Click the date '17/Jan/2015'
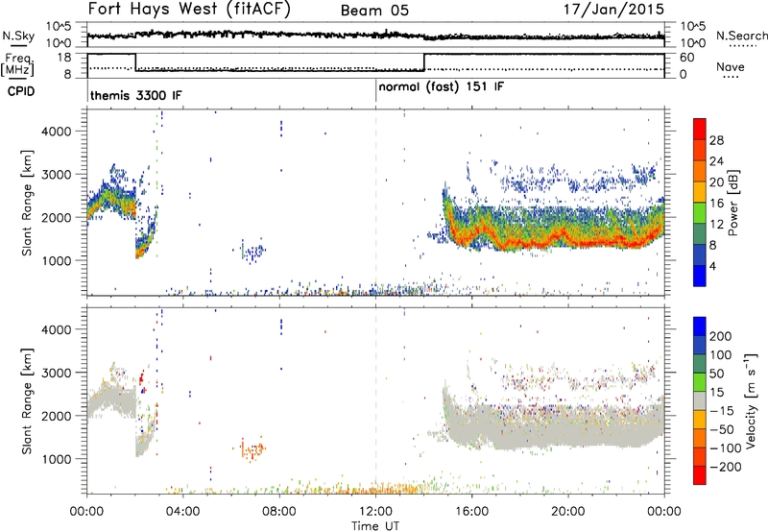 coord(613,10)
